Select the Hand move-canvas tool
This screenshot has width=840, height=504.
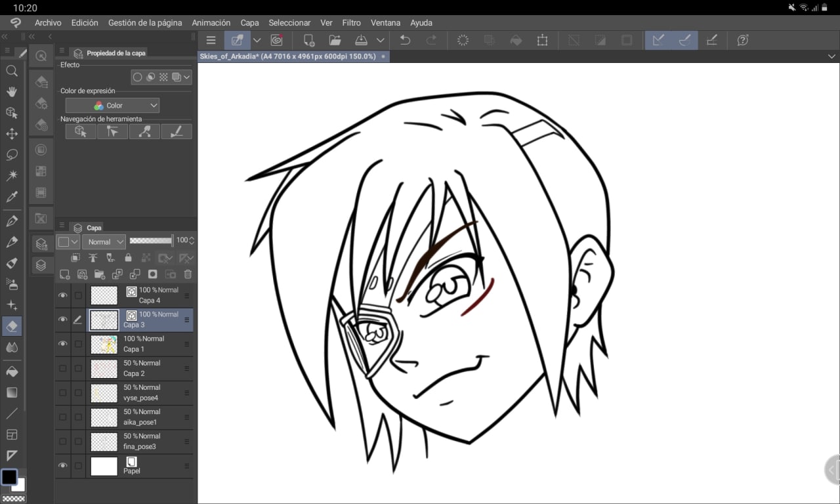pos(12,92)
